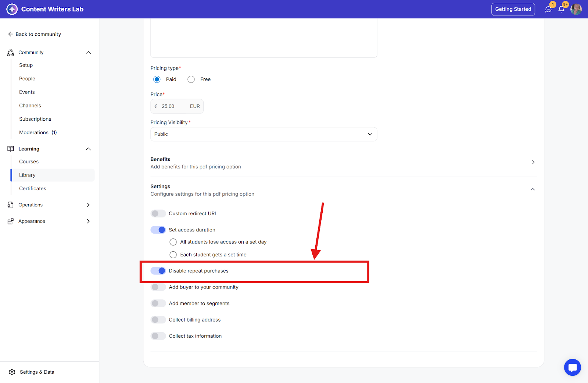588x383 pixels.
Task: Click the Settings section heading
Action: [161, 187]
